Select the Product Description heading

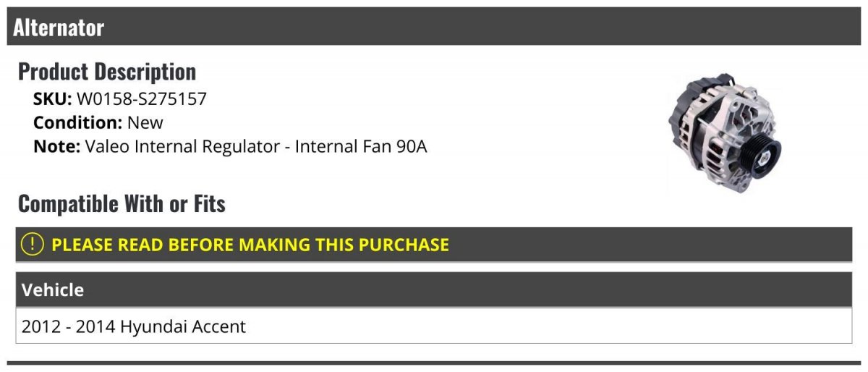(107, 72)
